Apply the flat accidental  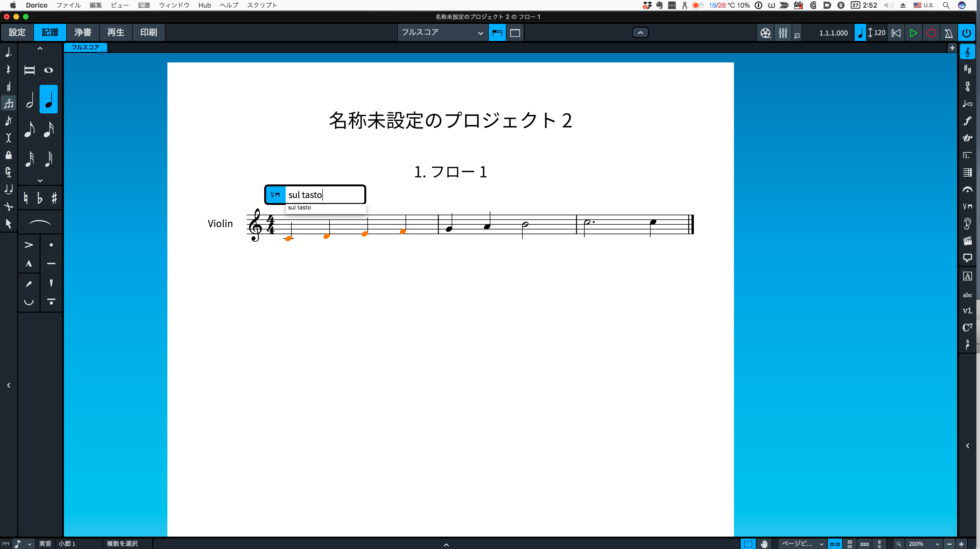pos(40,198)
